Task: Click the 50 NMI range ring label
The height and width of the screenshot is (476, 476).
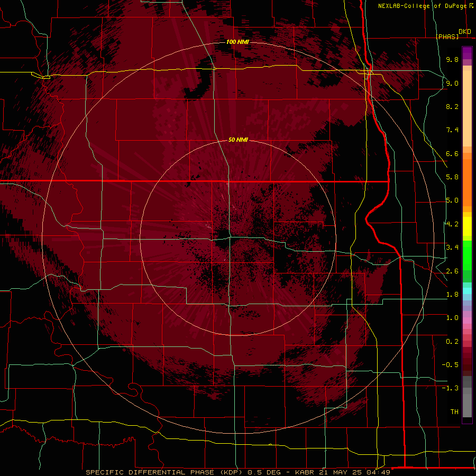Action: [x=238, y=140]
